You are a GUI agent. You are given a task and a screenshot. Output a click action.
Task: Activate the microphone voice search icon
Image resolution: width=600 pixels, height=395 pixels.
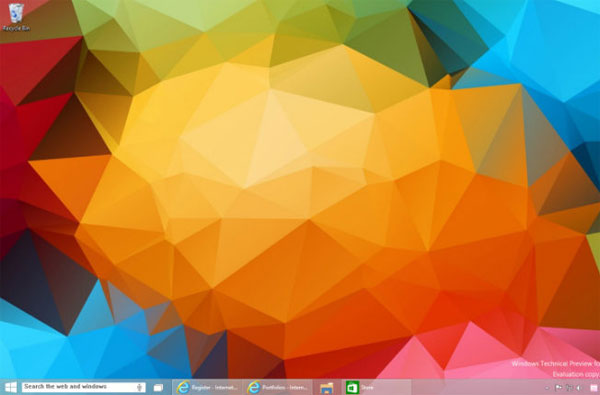pos(140,387)
